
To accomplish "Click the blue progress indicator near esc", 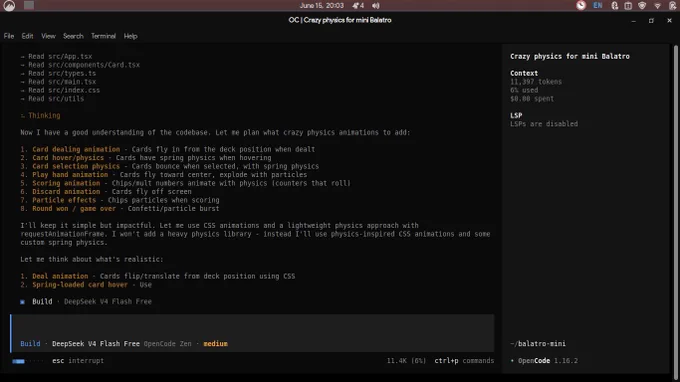I will (x=18, y=361).
